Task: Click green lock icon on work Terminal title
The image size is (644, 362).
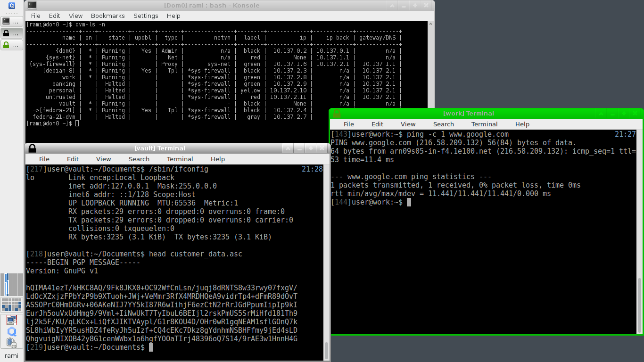Action: [x=337, y=113]
